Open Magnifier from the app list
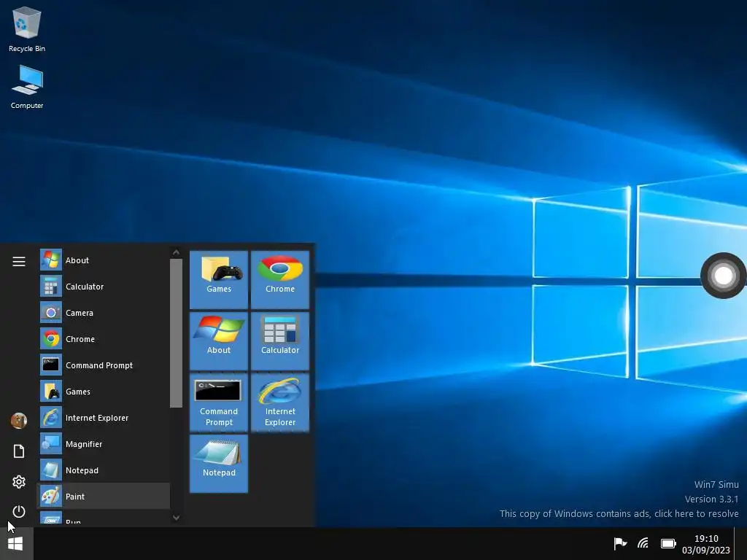This screenshot has width=747, height=560. click(104, 443)
